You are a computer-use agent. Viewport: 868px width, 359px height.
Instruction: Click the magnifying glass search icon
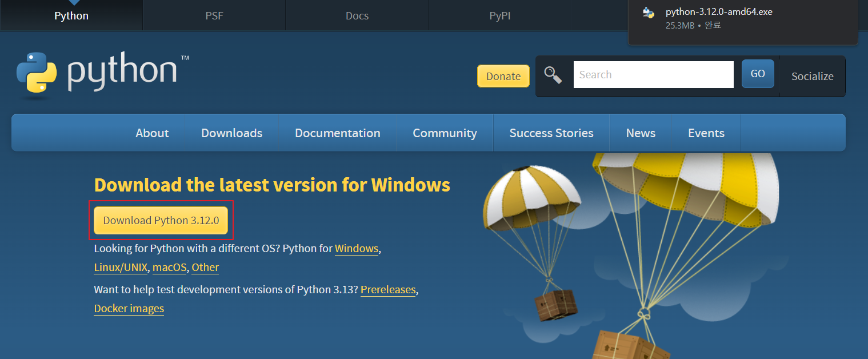point(553,75)
